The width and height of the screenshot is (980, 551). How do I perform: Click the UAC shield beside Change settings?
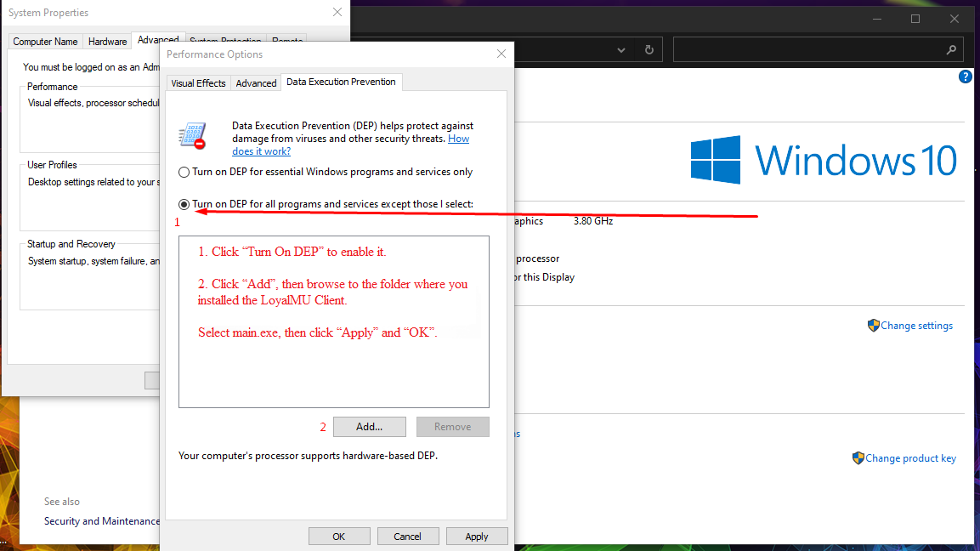(x=873, y=325)
